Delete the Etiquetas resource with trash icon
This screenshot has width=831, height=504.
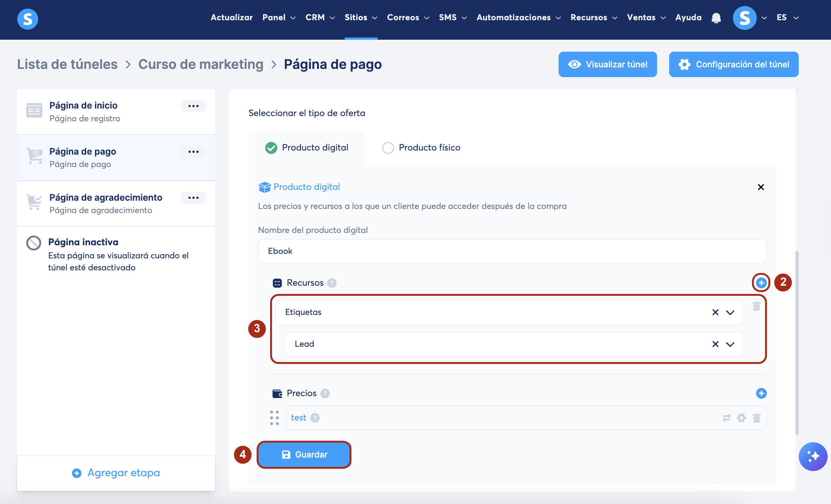pos(756,306)
